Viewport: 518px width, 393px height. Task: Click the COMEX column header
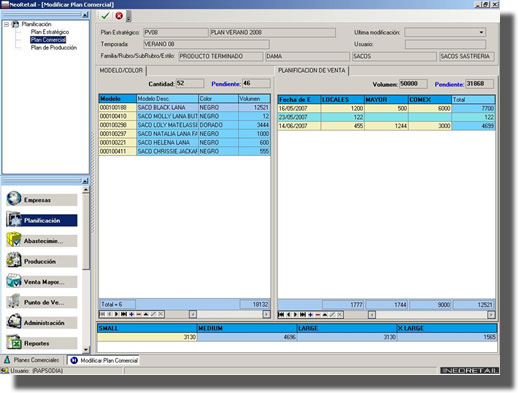430,99
